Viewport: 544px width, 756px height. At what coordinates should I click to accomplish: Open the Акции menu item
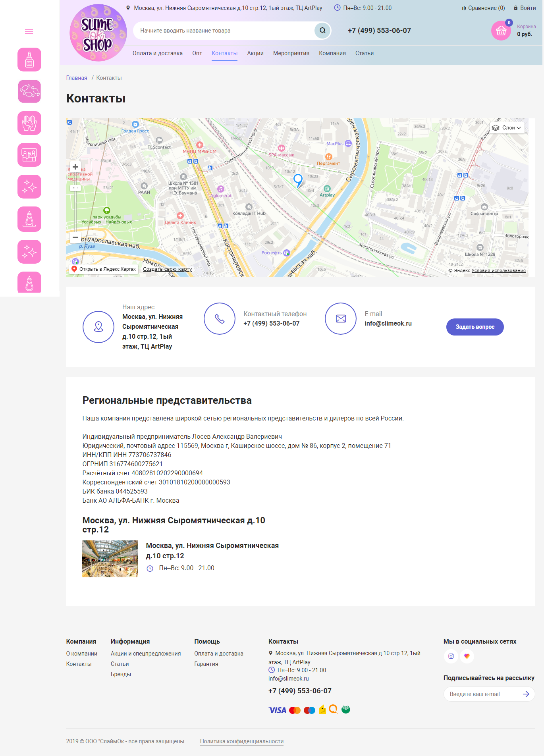coord(255,53)
